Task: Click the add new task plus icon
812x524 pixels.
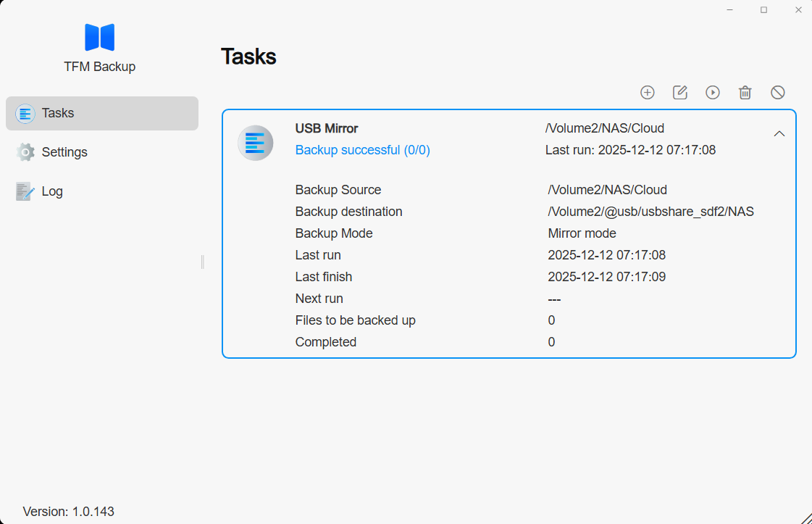Action: [648, 92]
